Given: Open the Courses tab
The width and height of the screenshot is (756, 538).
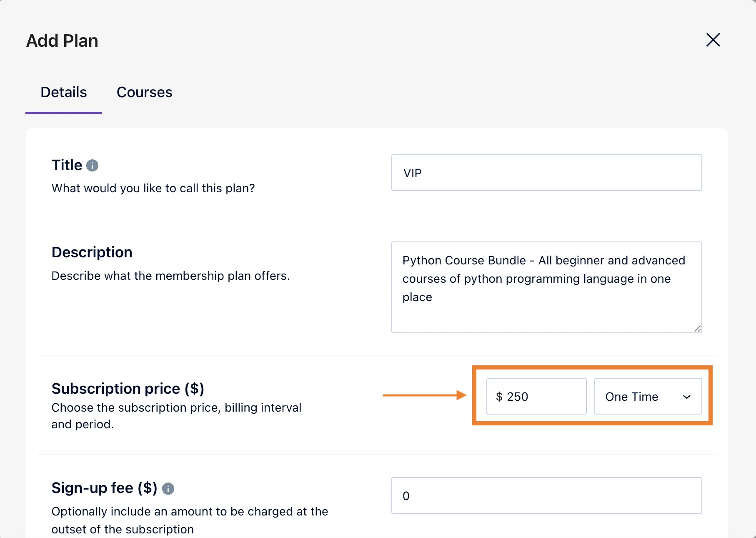Looking at the screenshot, I should 144,92.
